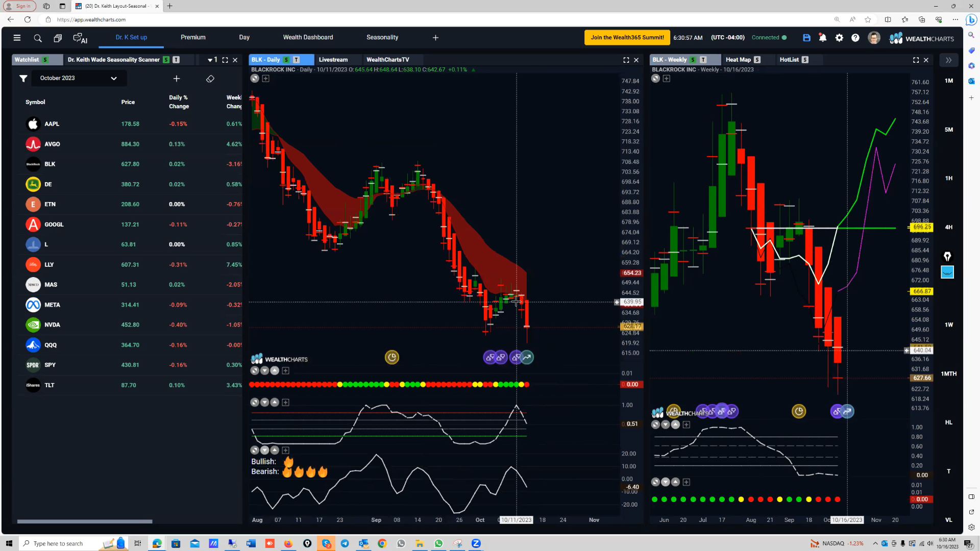Viewport: 980px width, 551px height.
Task: Close the BLK Daily chart panel
Action: click(636, 60)
